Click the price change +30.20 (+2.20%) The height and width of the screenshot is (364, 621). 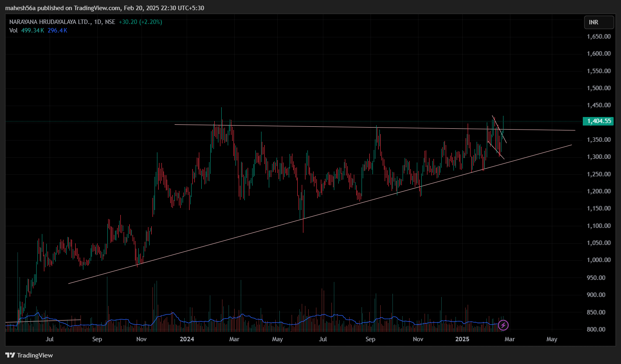[140, 22]
